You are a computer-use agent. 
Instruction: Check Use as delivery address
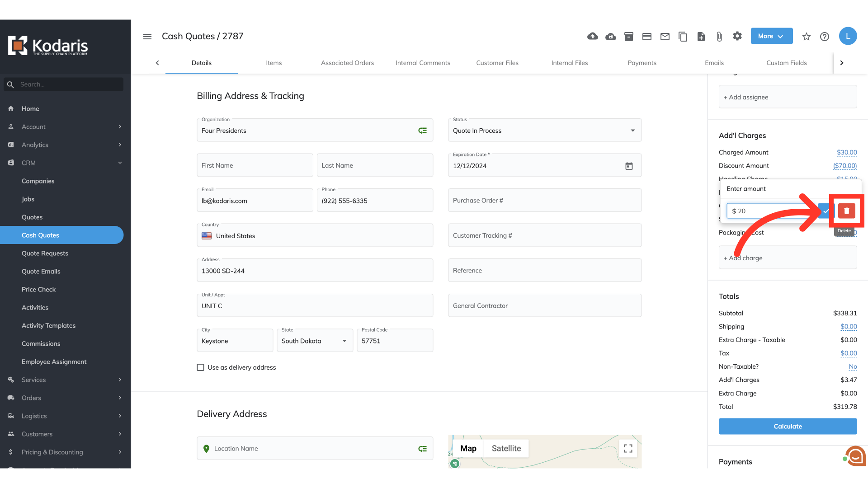(x=200, y=367)
